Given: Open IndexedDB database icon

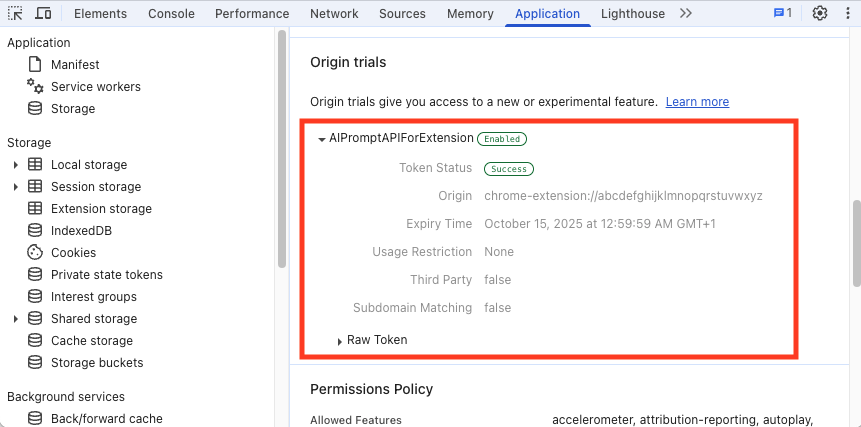Looking at the screenshot, I should click(35, 231).
